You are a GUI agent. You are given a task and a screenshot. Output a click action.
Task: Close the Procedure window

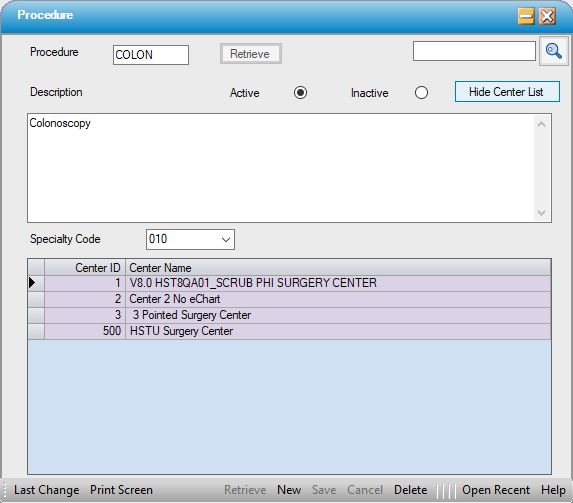547,16
